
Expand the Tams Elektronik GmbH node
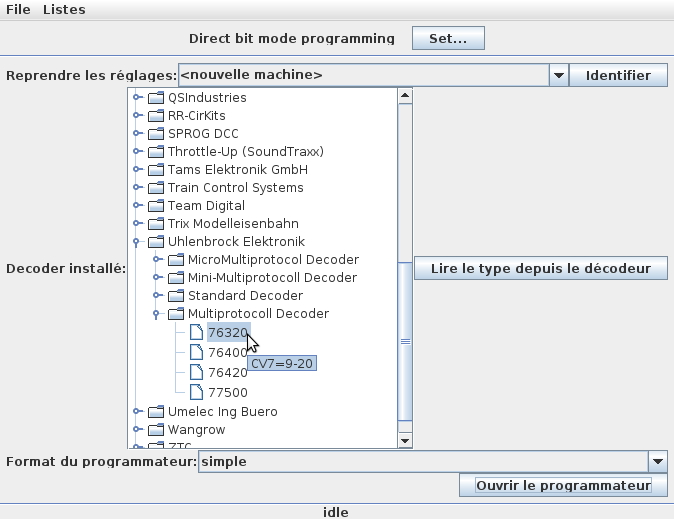137,169
